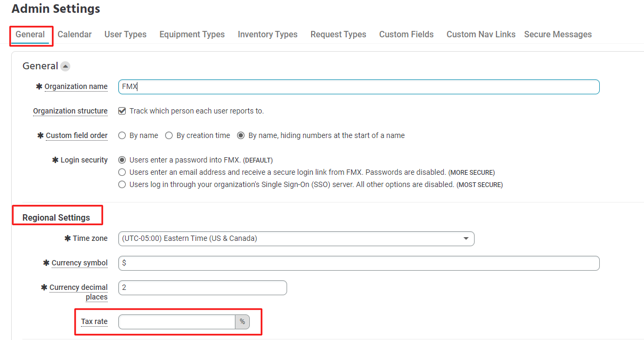Click the 'Custom field order' label link

[x=77, y=135]
